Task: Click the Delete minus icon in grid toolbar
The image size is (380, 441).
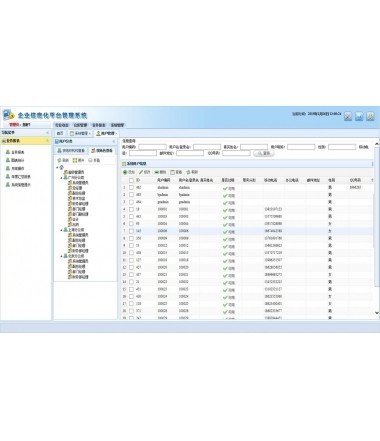Action: point(157,172)
